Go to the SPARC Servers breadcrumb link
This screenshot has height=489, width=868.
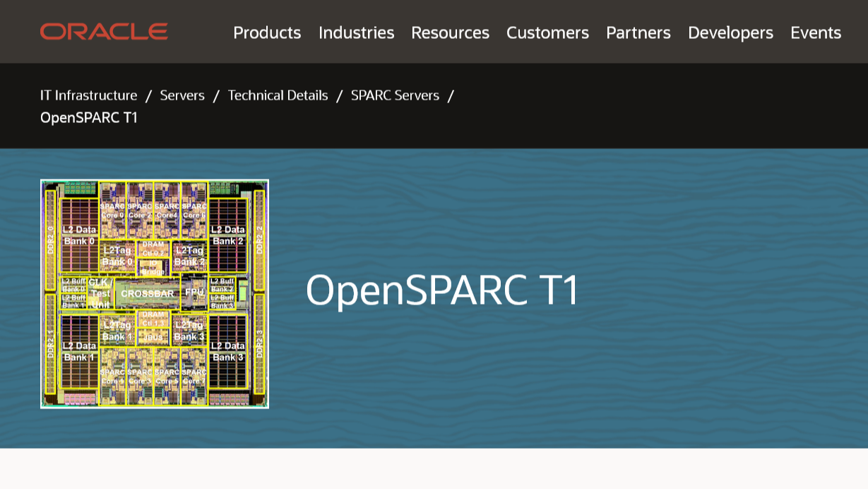(395, 95)
